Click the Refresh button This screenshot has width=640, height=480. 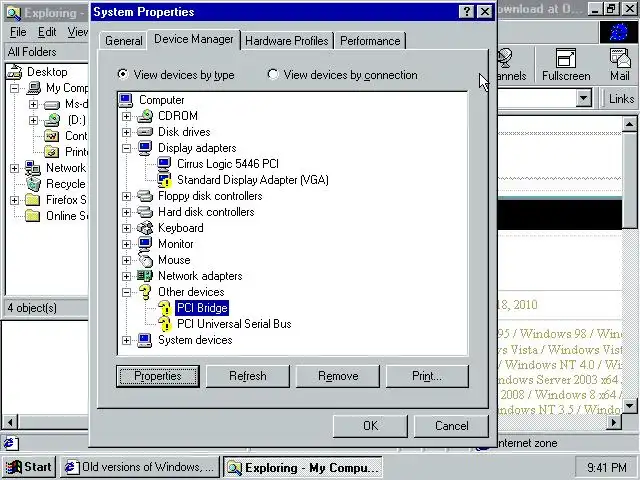248,376
